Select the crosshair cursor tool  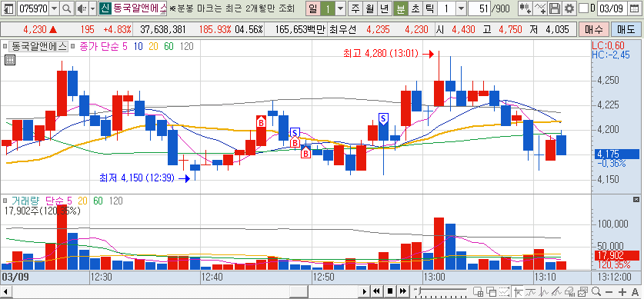click(x=518, y=291)
